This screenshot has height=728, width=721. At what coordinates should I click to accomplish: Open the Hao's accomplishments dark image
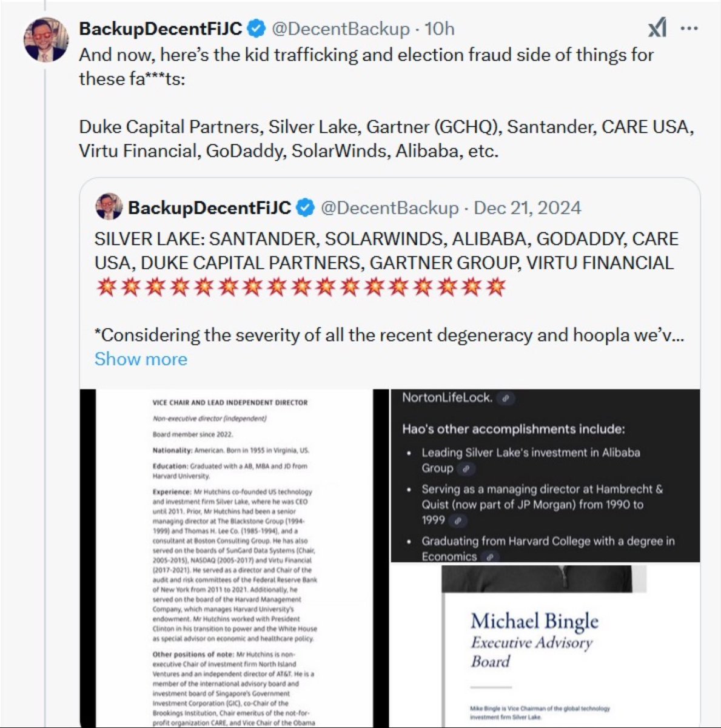[545, 476]
